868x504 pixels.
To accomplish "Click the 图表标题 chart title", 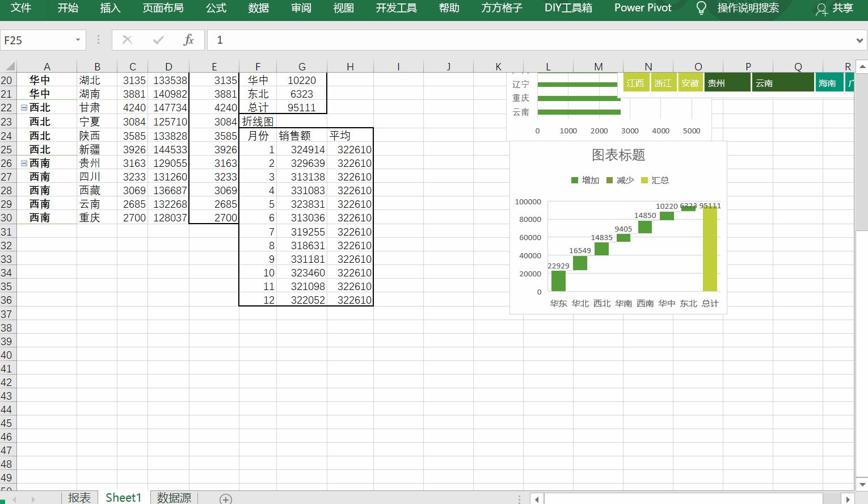I will pyautogui.click(x=618, y=155).
